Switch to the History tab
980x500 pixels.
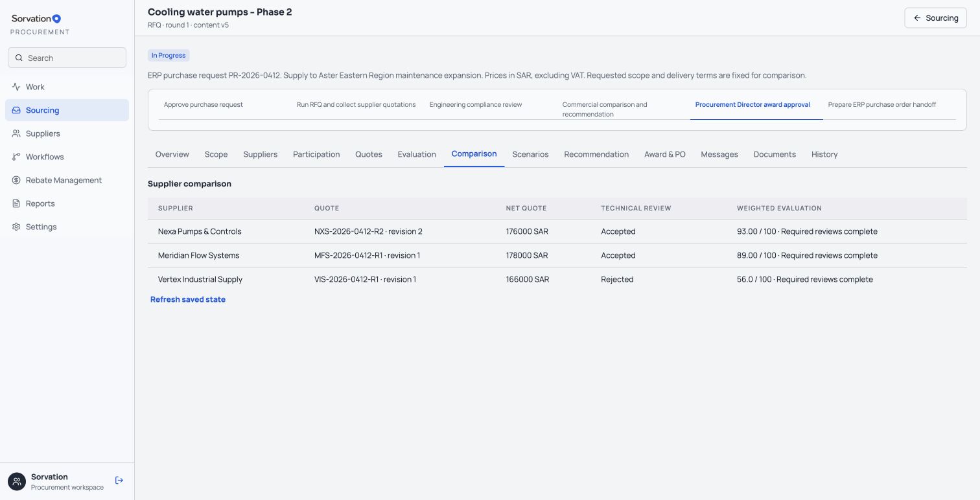pyautogui.click(x=824, y=154)
